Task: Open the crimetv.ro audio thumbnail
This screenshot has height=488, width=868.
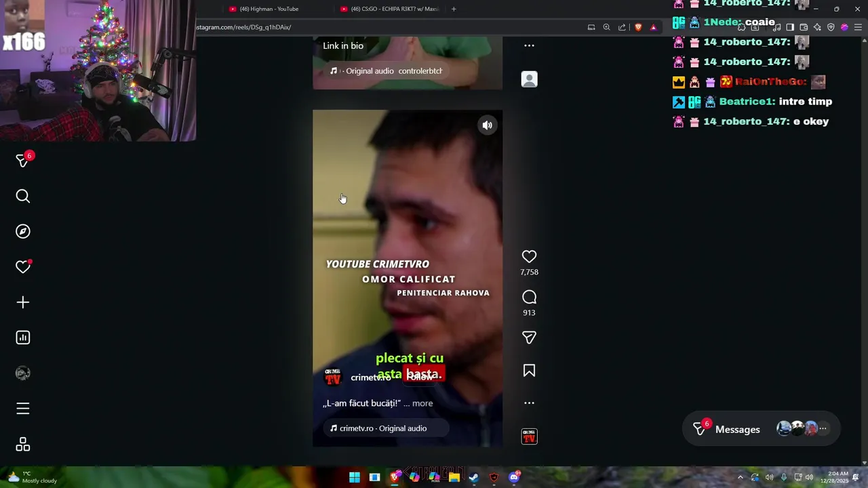Action: pyautogui.click(x=529, y=436)
